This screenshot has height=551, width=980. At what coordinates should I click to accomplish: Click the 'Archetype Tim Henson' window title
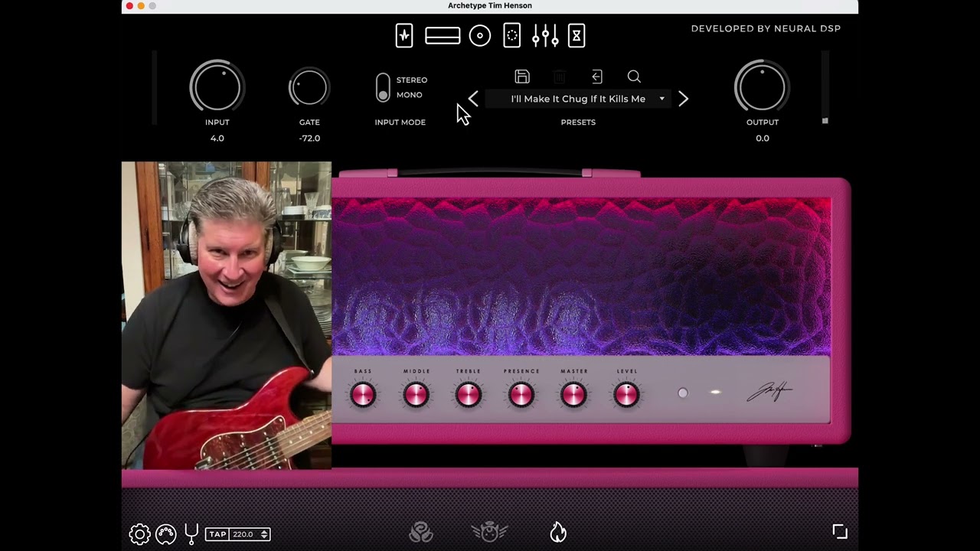pyautogui.click(x=490, y=6)
